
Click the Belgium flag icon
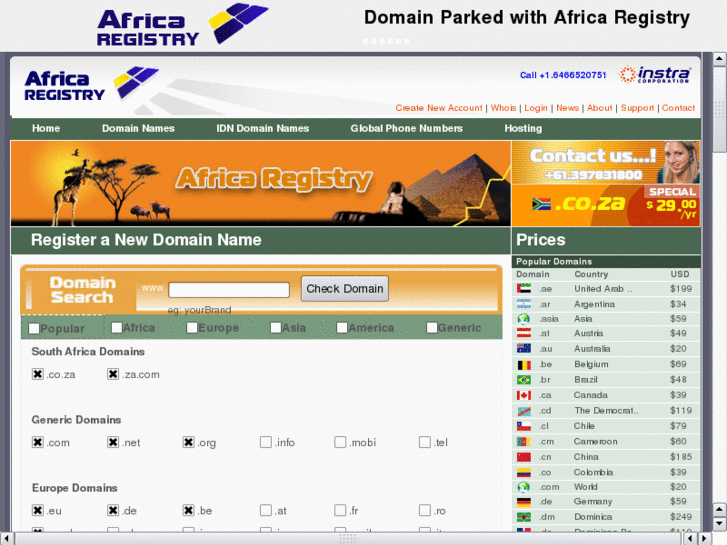pos(524,365)
